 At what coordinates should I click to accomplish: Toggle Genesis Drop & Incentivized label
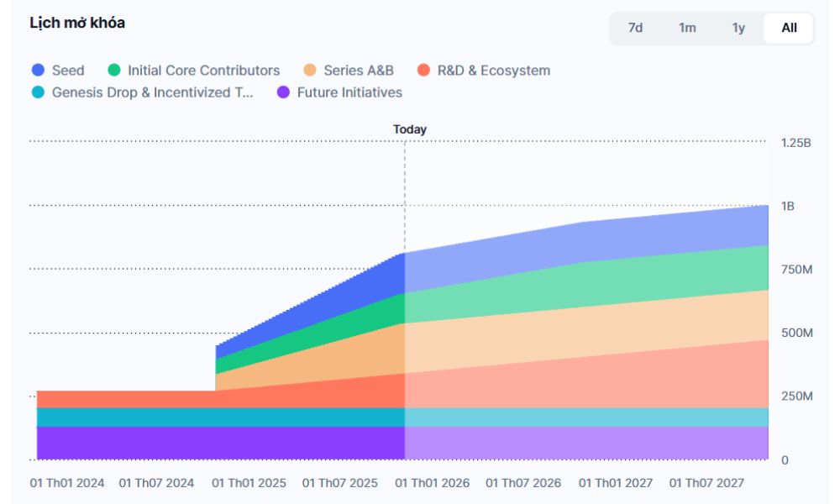pos(152,92)
